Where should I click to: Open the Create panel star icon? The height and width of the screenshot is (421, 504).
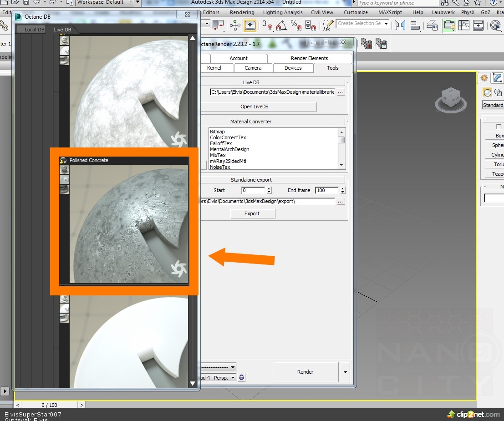coord(484,78)
